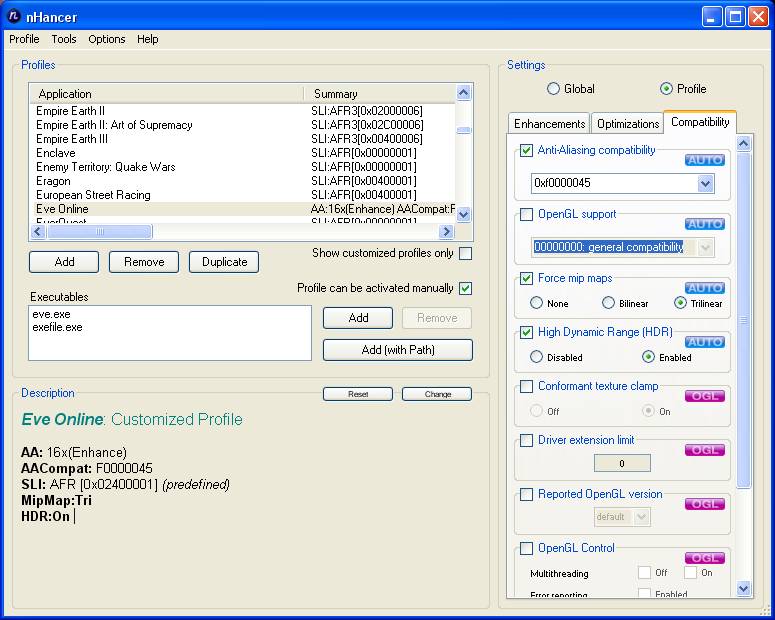Switch to the Enhancements tab
The width and height of the screenshot is (775, 620).
[549, 123]
